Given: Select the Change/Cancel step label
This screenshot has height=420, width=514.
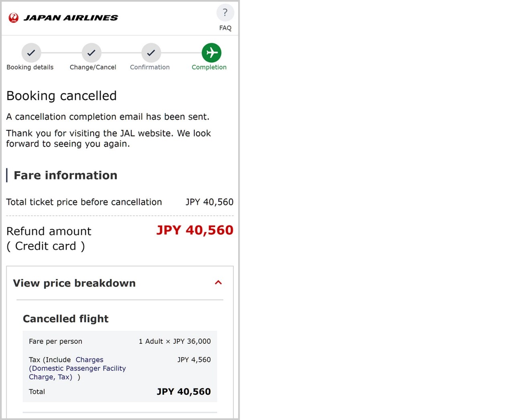Looking at the screenshot, I should [x=93, y=67].
